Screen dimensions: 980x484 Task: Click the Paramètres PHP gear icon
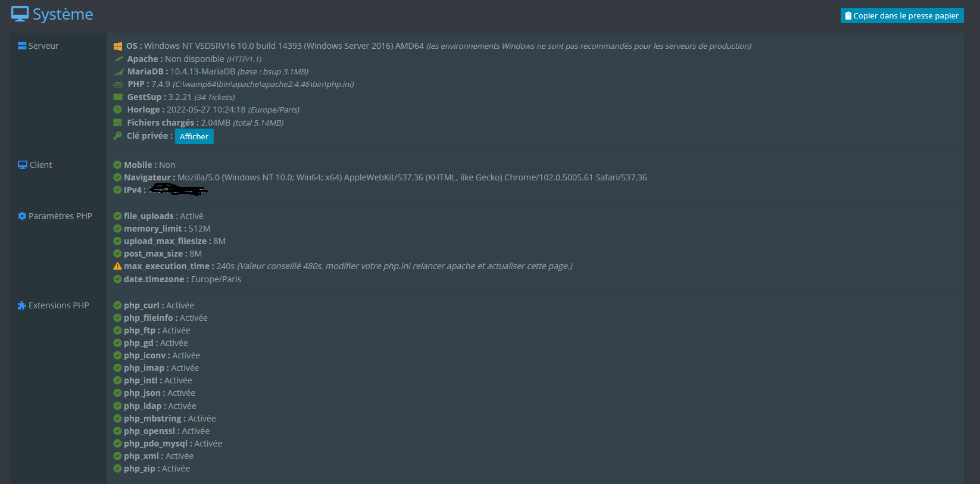coord(22,216)
